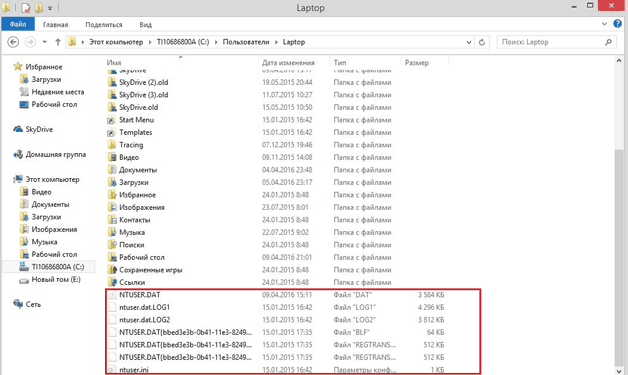The height and width of the screenshot is (375, 628).
Task: Expand the ribbon with chevron
Action: (604, 24)
